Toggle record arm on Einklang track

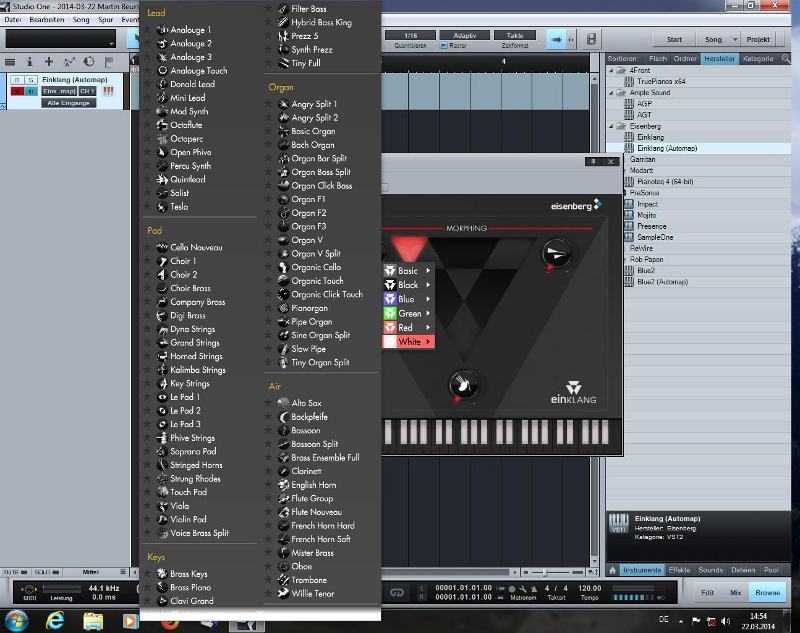point(17,91)
